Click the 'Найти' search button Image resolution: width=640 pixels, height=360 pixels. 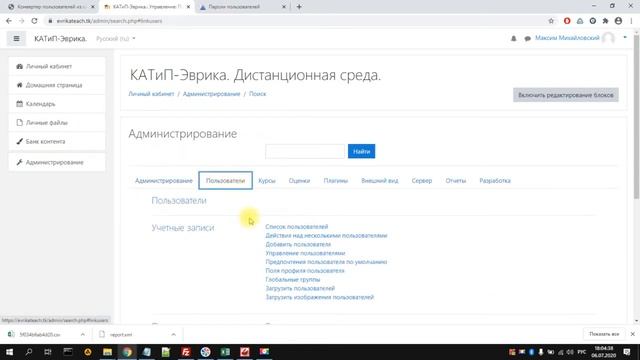[x=361, y=151]
